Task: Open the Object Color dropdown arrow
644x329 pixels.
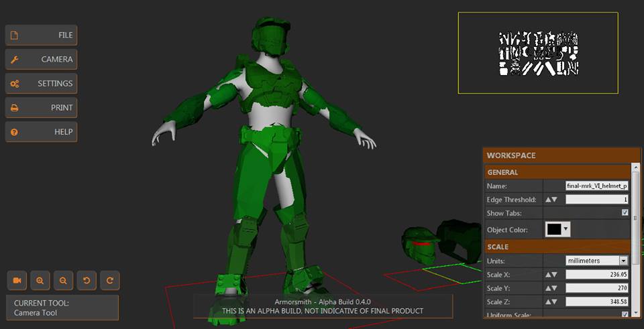Action: (x=566, y=230)
